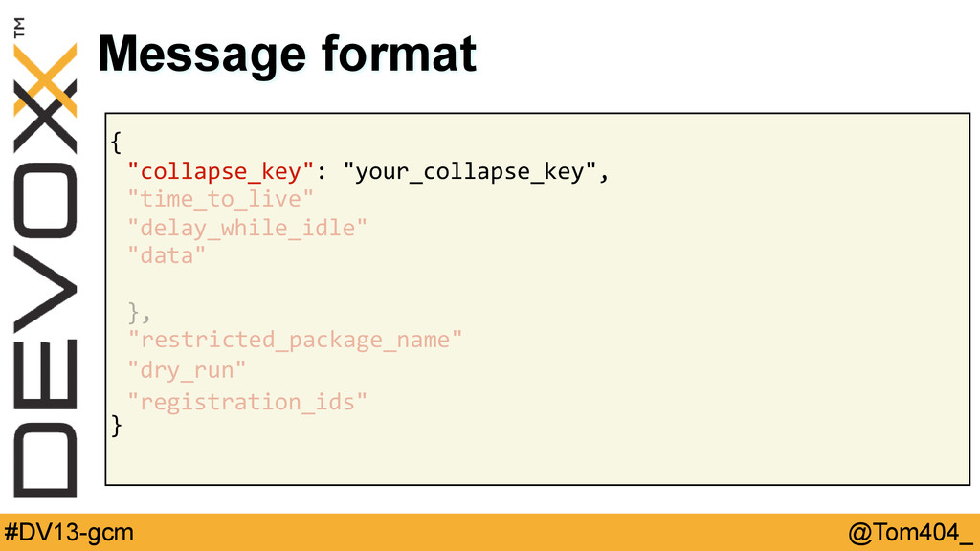Click the faded "dry_run" key
Image resolution: width=980 pixels, height=551 pixels.
(187, 369)
